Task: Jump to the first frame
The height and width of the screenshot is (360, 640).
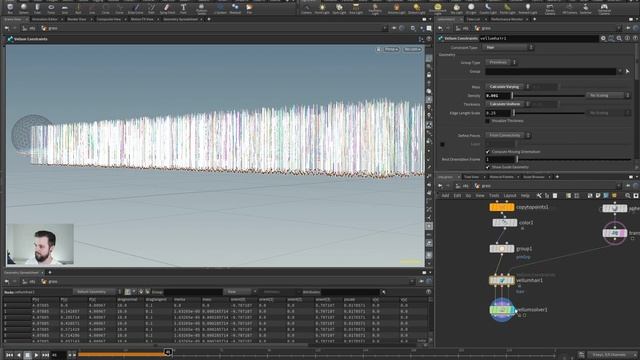Action: click(x=9, y=355)
